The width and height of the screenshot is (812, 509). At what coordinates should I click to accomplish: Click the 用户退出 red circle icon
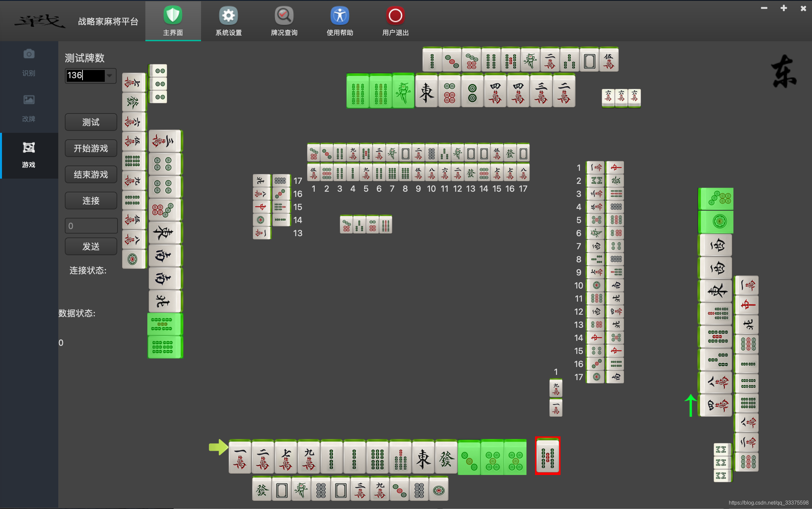click(x=395, y=15)
